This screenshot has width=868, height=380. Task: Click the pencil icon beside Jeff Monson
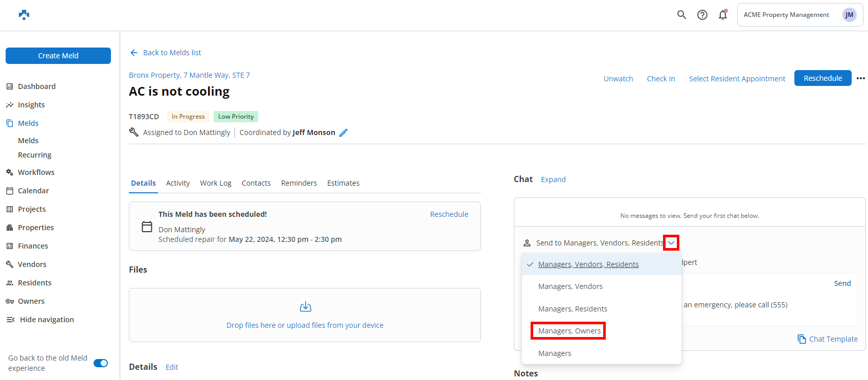point(344,133)
